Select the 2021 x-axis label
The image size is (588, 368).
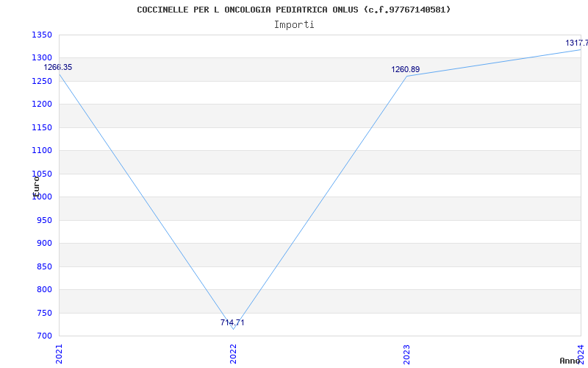point(59,354)
